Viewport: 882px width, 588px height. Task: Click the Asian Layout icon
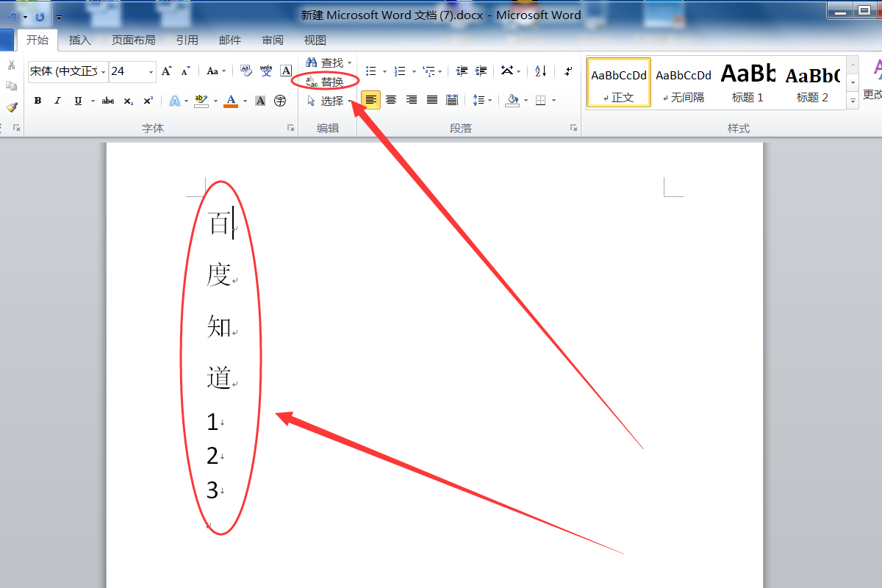point(507,71)
